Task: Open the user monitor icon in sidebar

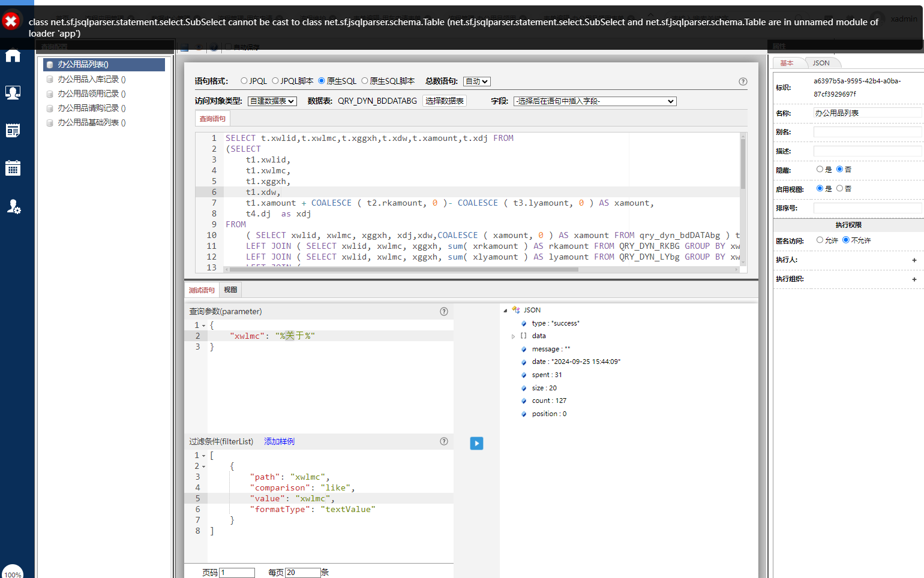Action: 13,92
